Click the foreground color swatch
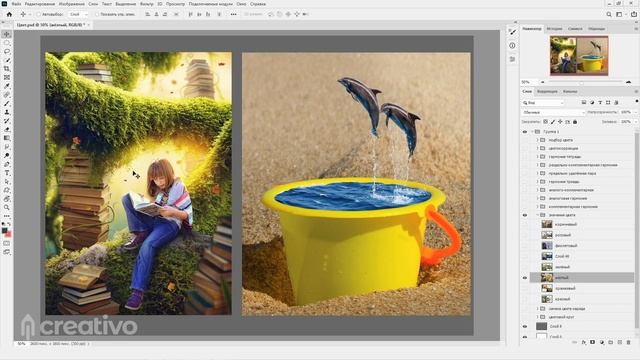 click(x=4, y=231)
